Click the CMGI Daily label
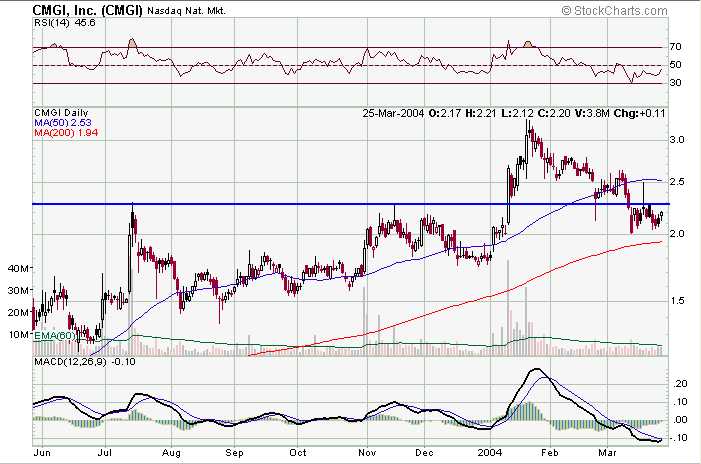Screen dimensions: 701x464 click(x=61, y=113)
